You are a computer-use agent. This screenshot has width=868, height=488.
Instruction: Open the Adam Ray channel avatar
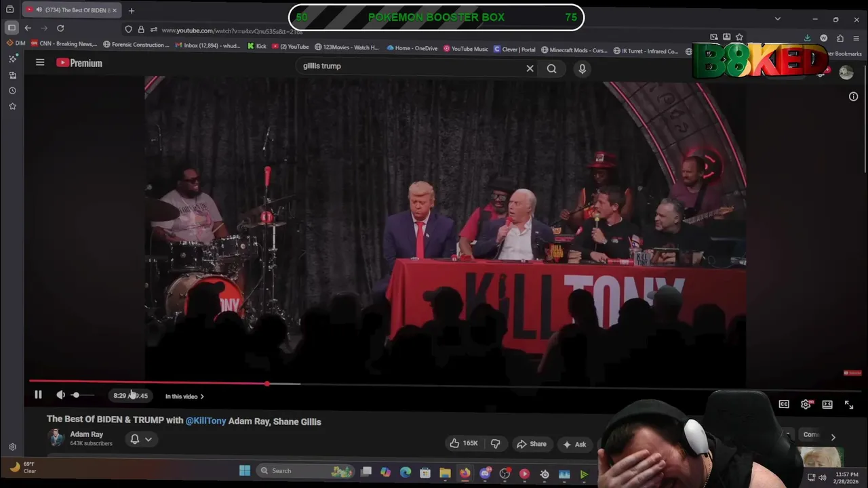coord(57,439)
